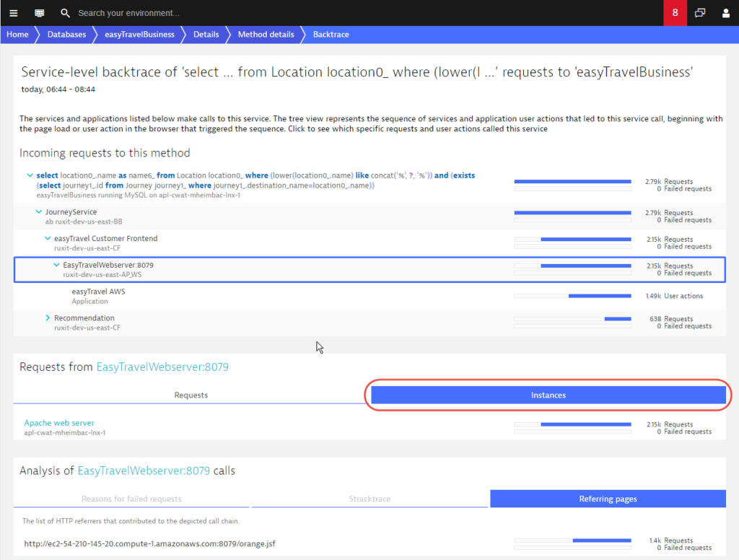The width and height of the screenshot is (739, 560).
Task: Click the SQL statement request bar
Action: [572, 181]
